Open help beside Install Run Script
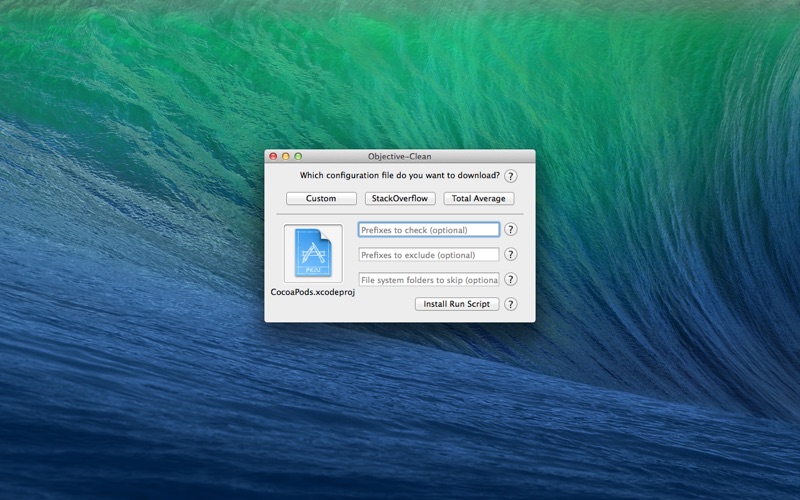 (x=510, y=304)
